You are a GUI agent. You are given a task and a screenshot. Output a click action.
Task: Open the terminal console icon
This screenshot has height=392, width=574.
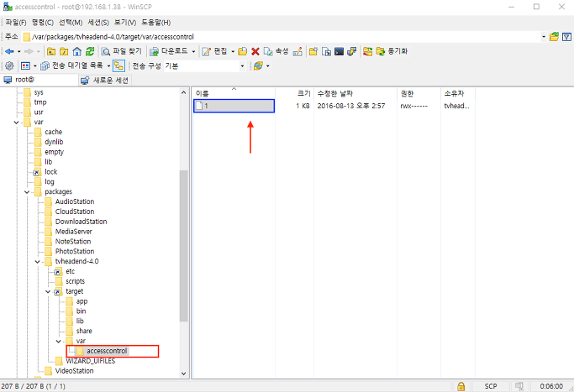click(x=339, y=51)
